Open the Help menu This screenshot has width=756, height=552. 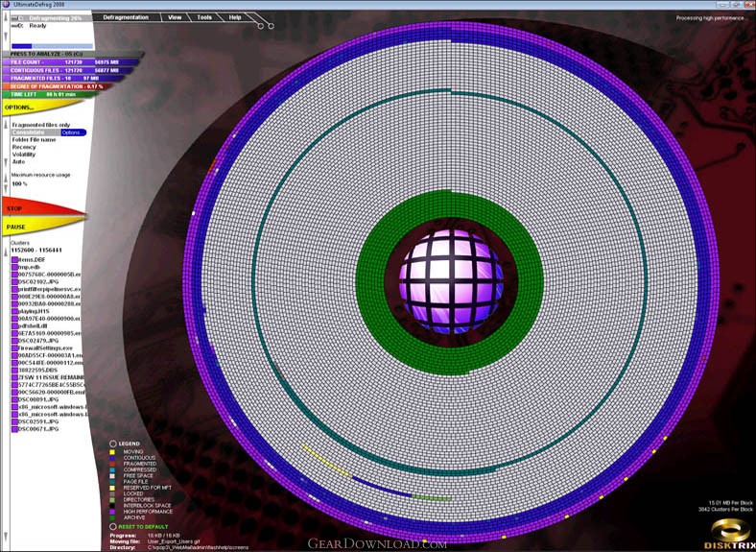click(235, 17)
